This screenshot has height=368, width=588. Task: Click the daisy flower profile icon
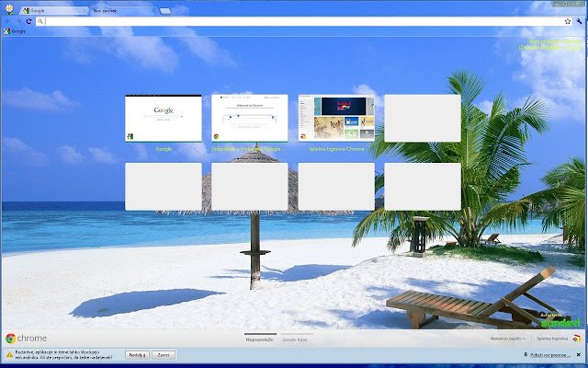point(9,8)
